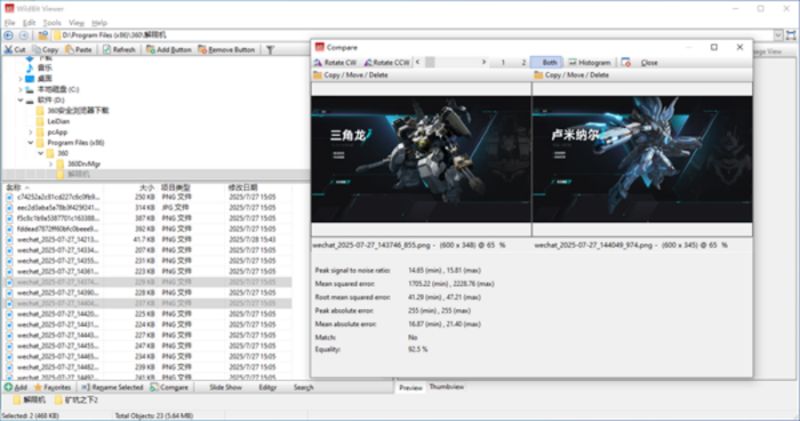Paste using the Paste toolbar icon
The height and width of the screenshot is (421, 800).
[x=78, y=49]
